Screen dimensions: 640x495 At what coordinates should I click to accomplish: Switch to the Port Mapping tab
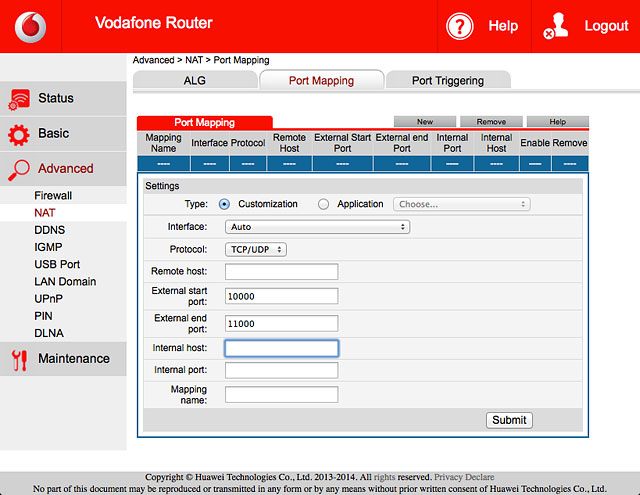tap(321, 80)
